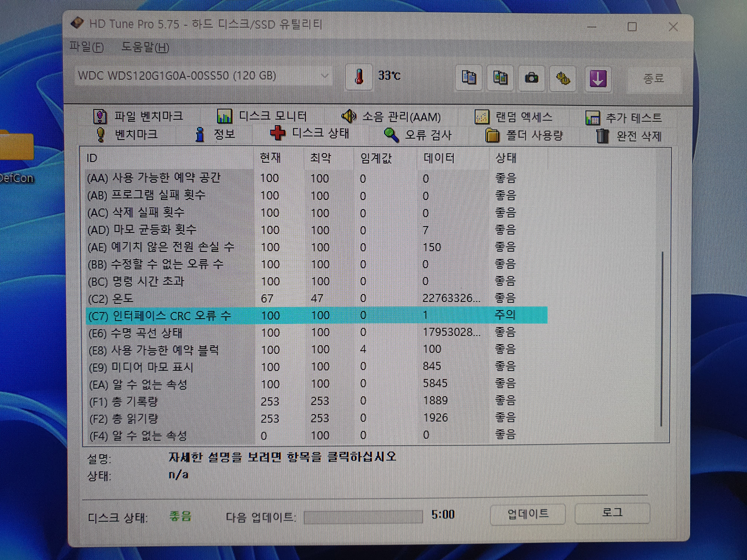The width and height of the screenshot is (747, 560).
Task: Click the data value 150 in AE row
Action: [432, 247]
